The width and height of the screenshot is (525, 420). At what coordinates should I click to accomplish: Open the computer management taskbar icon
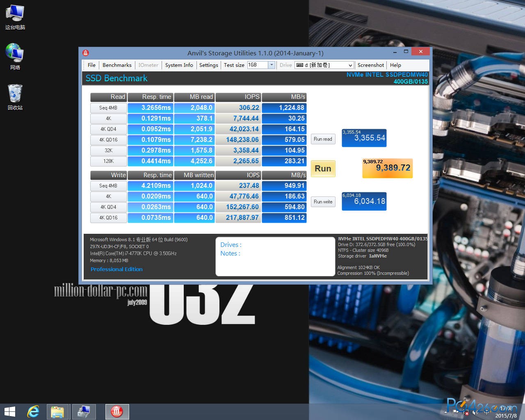click(84, 411)
